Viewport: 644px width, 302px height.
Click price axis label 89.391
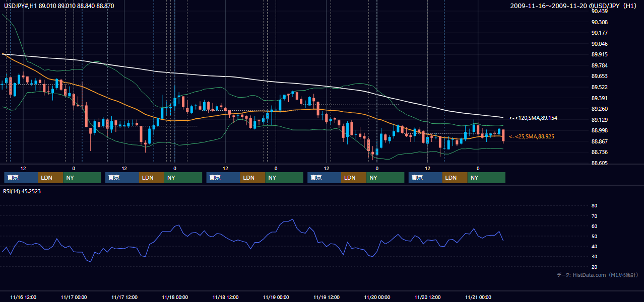click(x=600, y=98)
